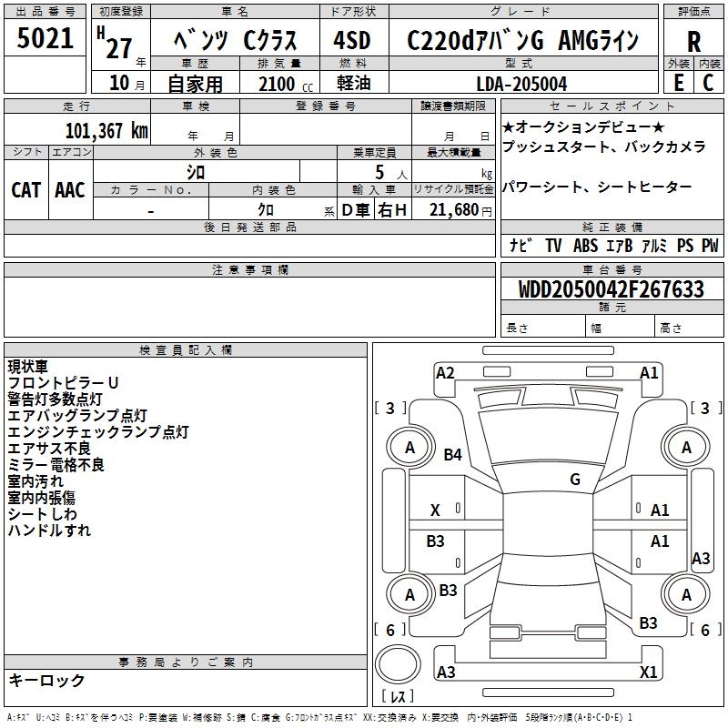
Task: Select the note 室内内張傷
Action: tap(41, 497)
